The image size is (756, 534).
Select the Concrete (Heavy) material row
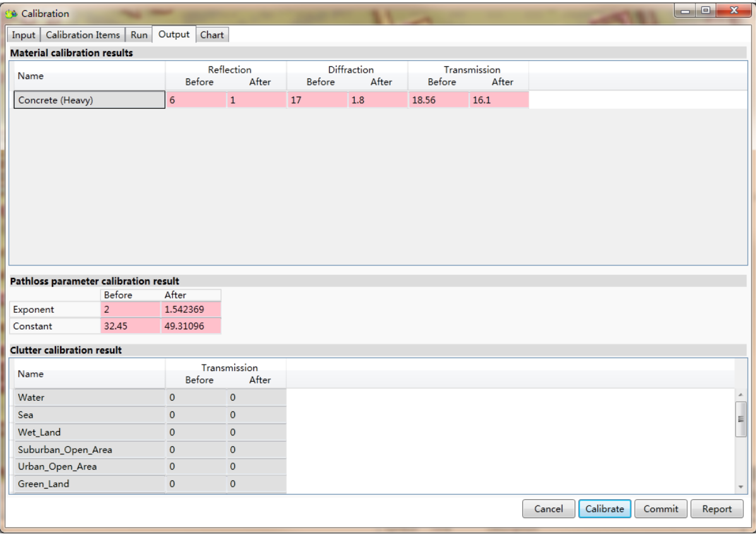[89, 100]
